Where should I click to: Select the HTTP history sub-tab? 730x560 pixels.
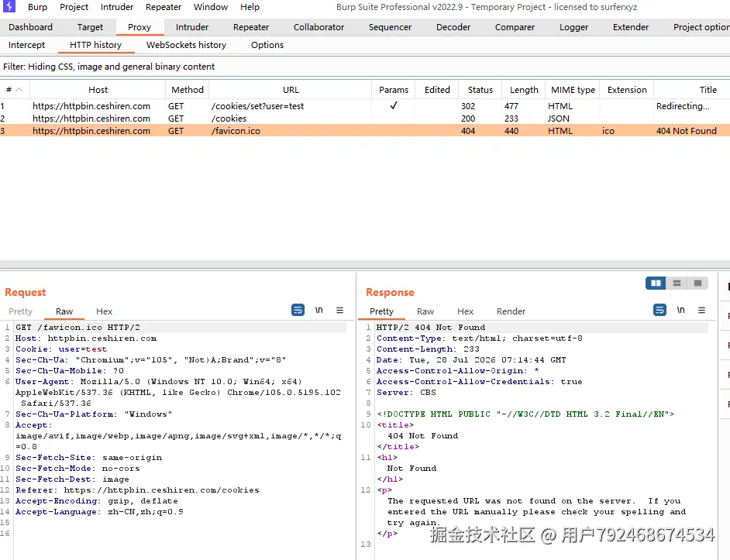tap(95, 45)
